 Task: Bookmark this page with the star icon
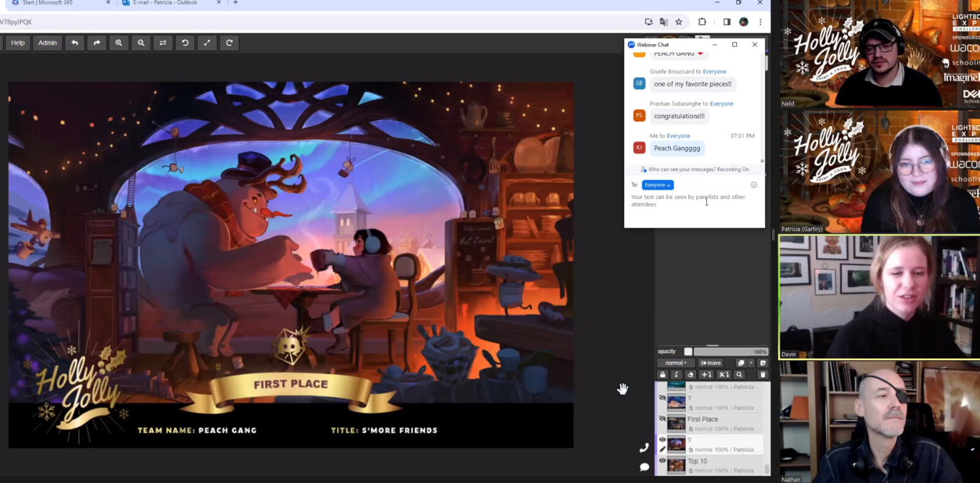click(x=679, y=22)
